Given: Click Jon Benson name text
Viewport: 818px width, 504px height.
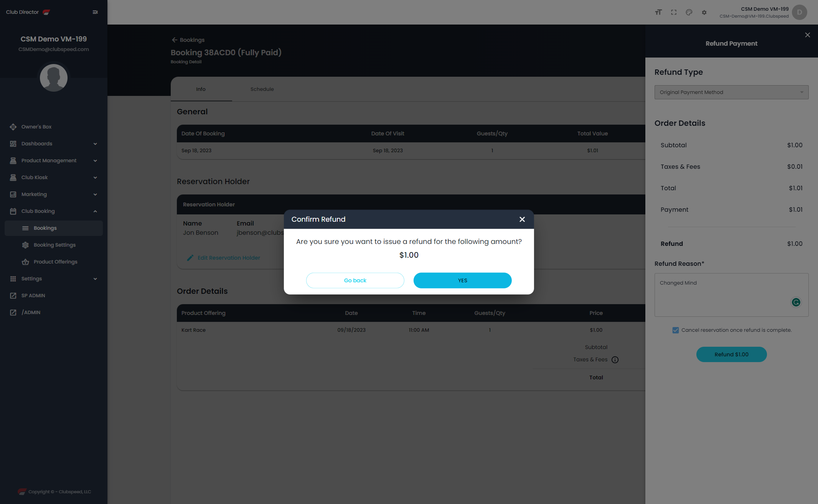Looking at the screenshot, I should (201, 232).
